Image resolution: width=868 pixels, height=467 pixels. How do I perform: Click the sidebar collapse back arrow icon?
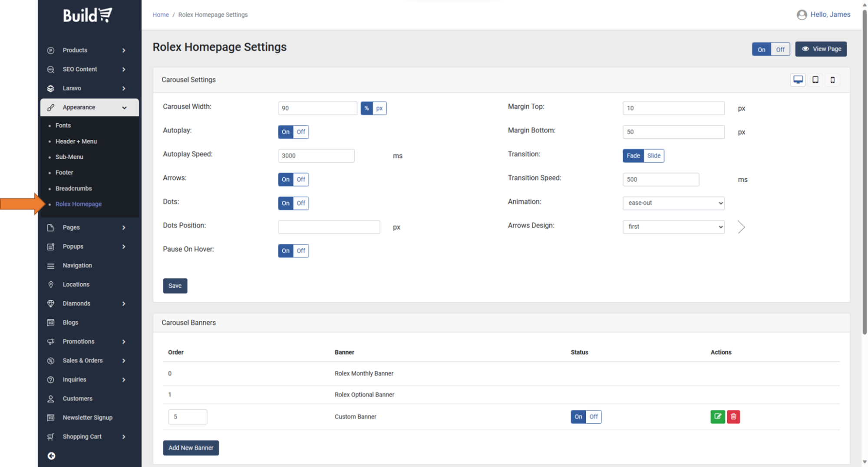51,456
